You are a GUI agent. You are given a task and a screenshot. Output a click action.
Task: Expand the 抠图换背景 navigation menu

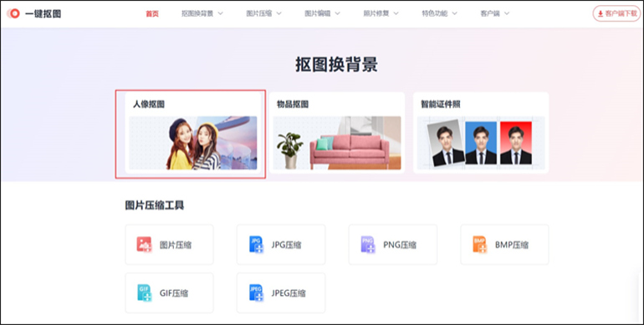202,13
